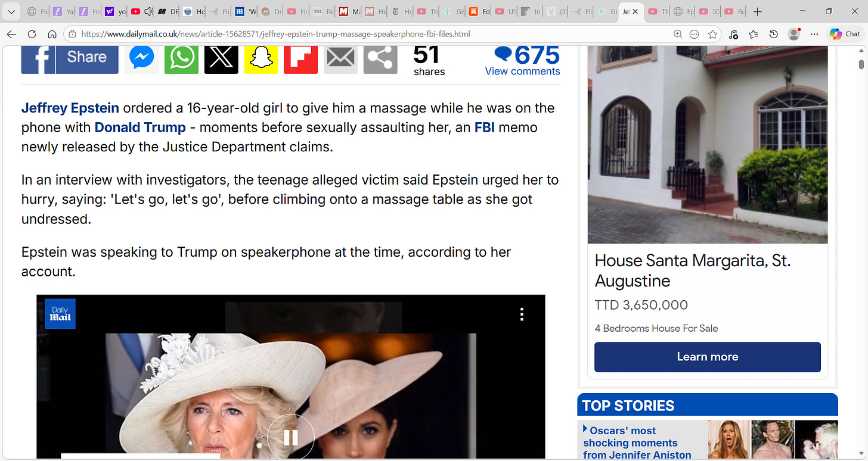Share article on Snapchat icon
This screenshot has height=461, width=868.
pos(261,60)
